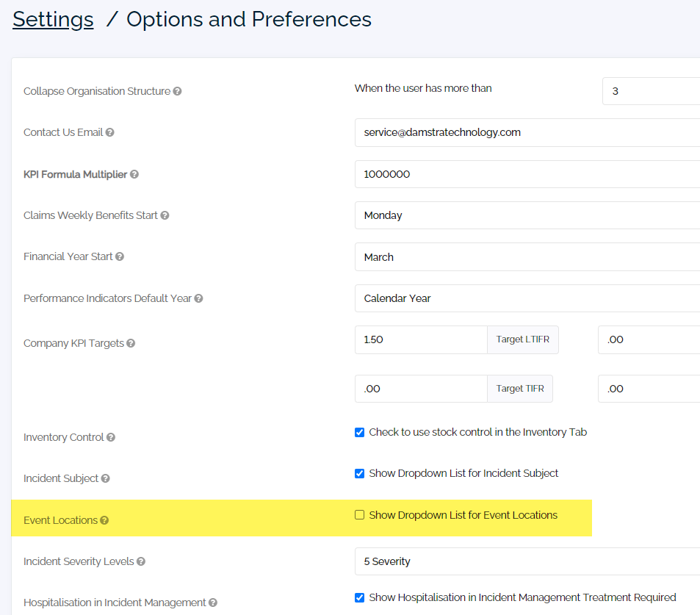
Task: Open the Claims Weekly Benefits Start dropdown showing Monday
Action: tap(527, 215)
